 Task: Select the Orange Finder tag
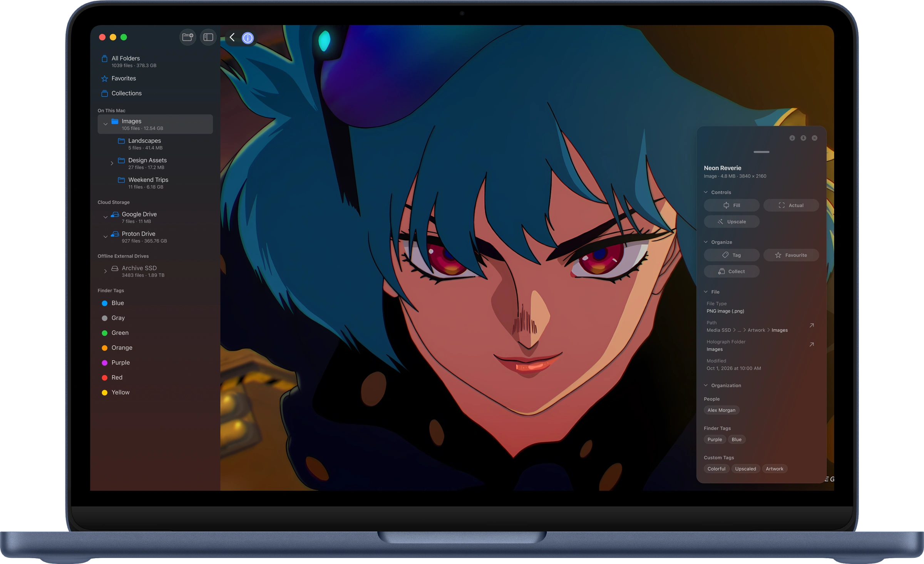pyautogui.click(x=155, y=348)
